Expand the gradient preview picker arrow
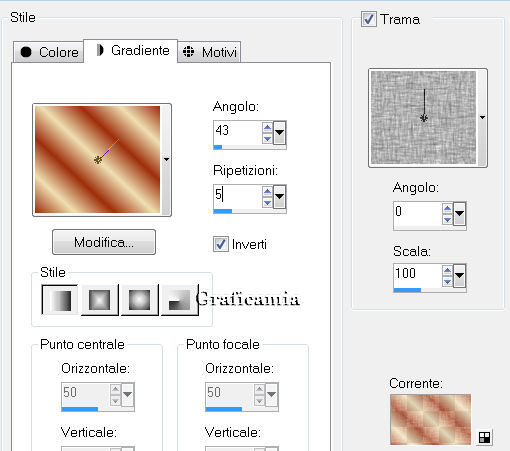 point(166,159)
